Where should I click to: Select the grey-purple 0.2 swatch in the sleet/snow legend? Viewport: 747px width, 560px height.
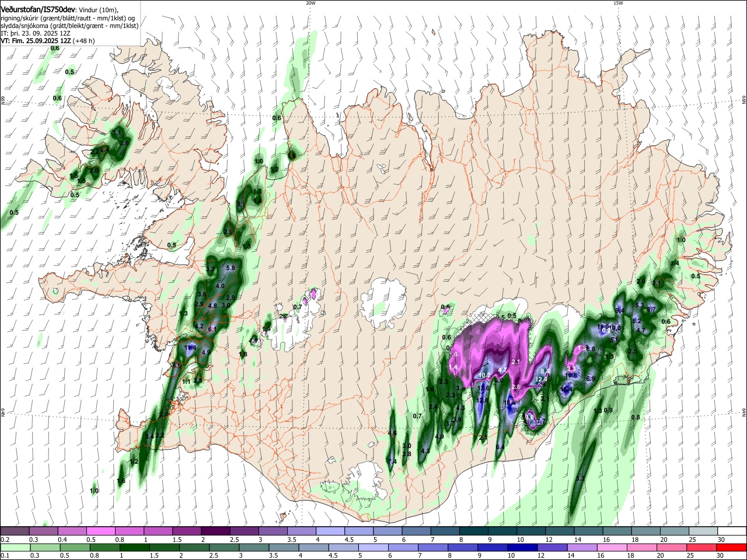(15, 531)
